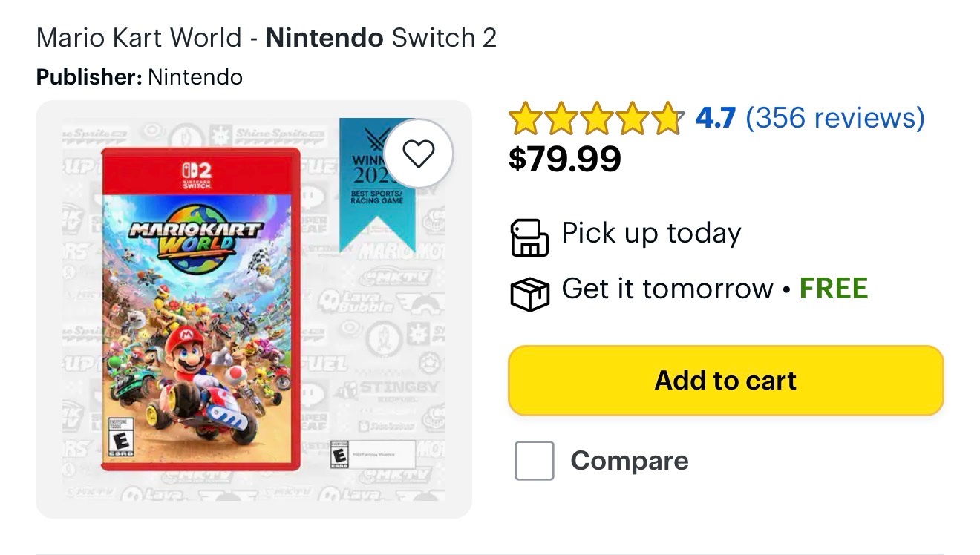
Task: Click the shipping box icon
Action: (529, 292)
